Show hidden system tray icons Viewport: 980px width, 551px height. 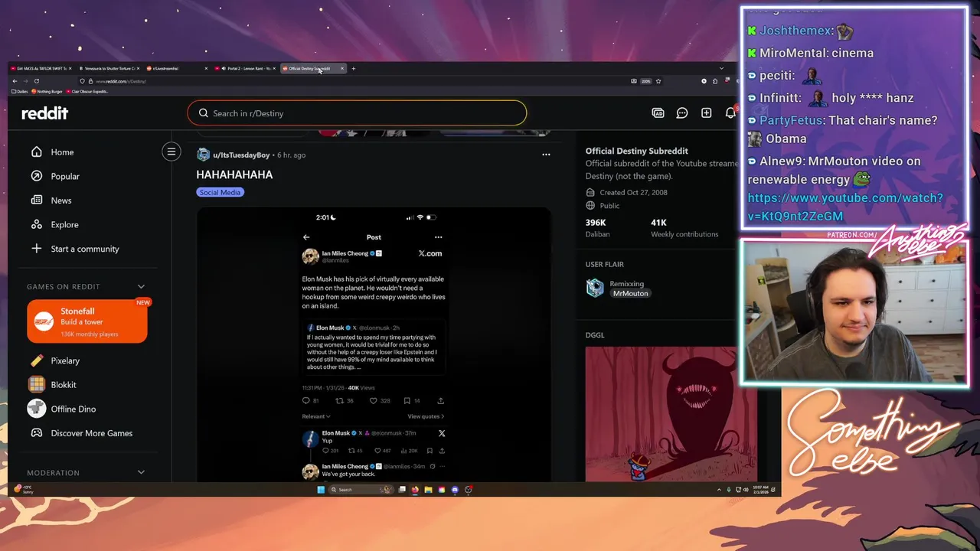719,490
